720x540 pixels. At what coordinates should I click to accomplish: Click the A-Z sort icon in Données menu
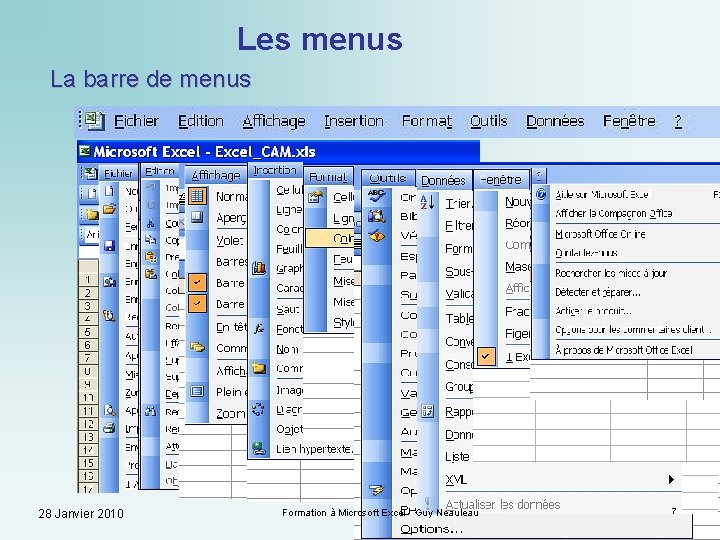click(427, 202)
